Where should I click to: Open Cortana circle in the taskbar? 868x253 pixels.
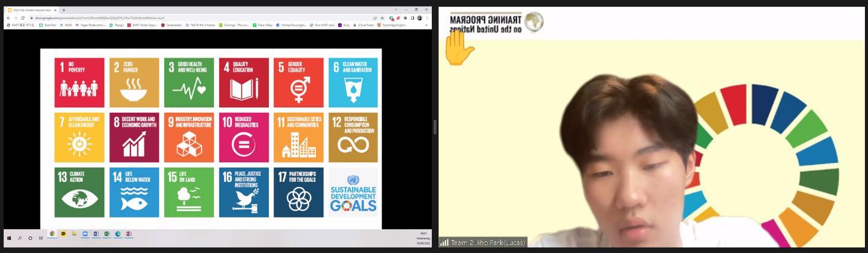pos(30,238)
